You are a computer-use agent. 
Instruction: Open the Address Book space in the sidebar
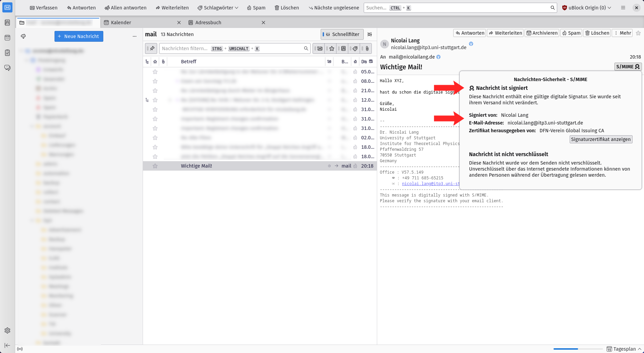7,22
